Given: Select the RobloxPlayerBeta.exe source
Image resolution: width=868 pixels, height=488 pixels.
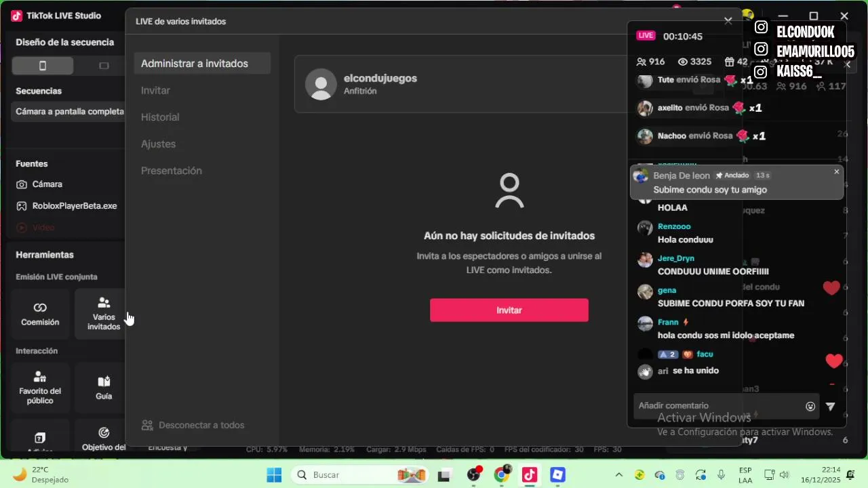Looking at the screenshot, I should [75, 206].
